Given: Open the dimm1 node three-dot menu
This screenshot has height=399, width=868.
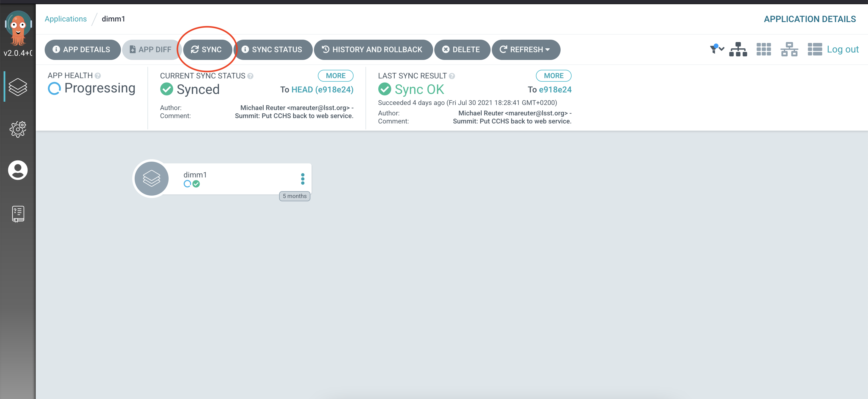Looking at the screenshot, I should [302, 179].
